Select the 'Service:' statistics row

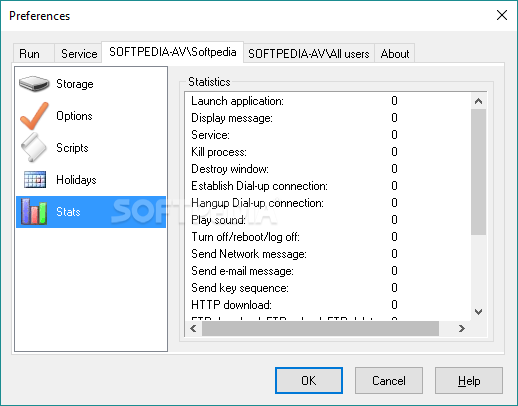coord(328,135)
